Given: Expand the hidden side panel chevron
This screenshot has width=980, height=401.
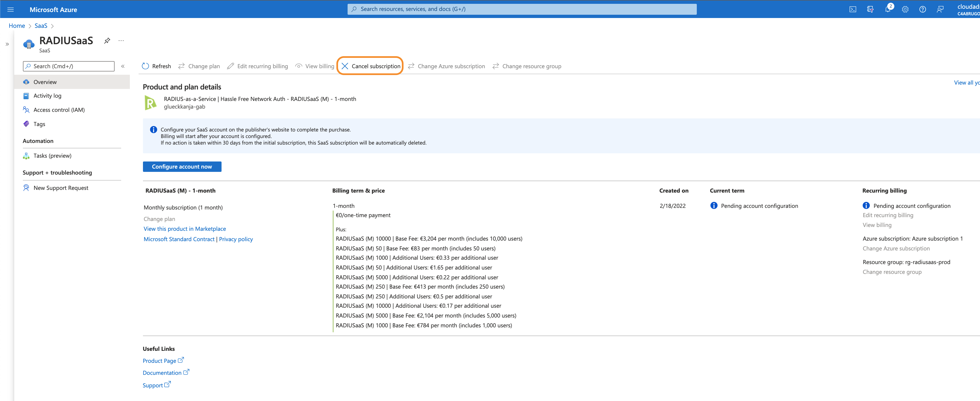Looking at the screenshot, I should pyautogui.click(x=7, y=44).
